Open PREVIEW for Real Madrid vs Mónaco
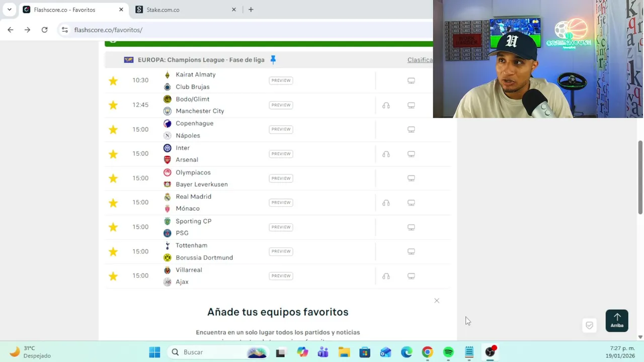This screenshot has width=644, height=362. 281,203
